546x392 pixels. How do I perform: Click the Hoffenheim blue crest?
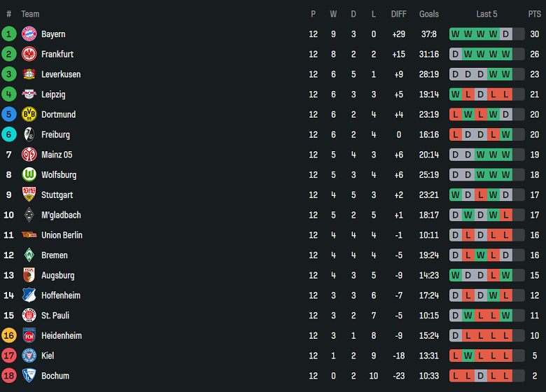tap(29, 295)
